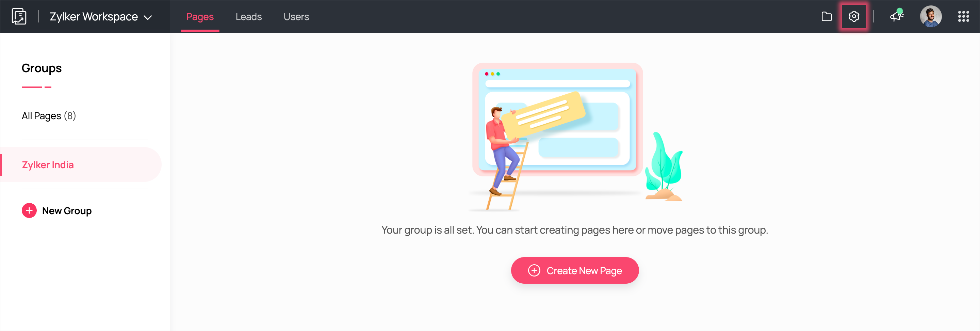Click the New Group label
Screen dimensions: 980x331
[x=67, y=211]
